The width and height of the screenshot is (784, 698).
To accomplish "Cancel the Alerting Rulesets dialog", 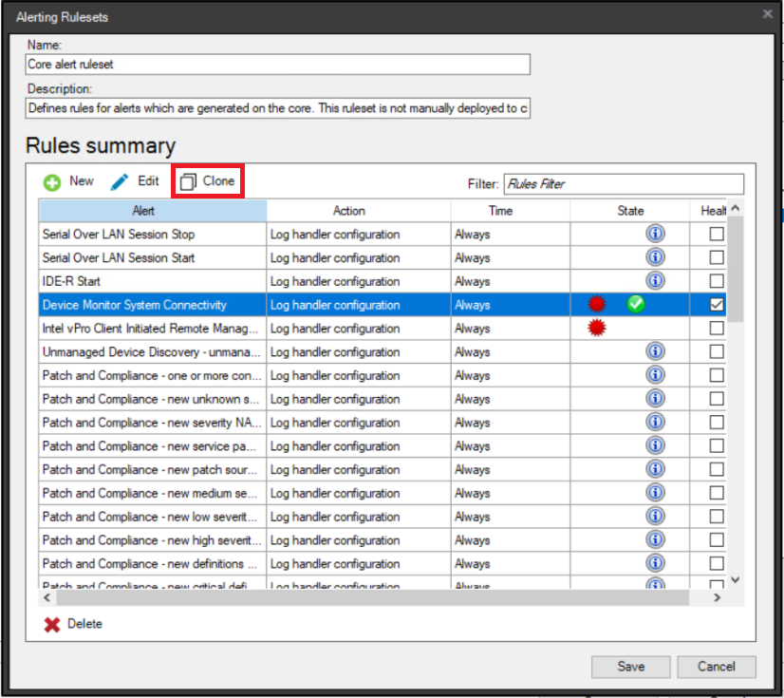I will coord(716,666).
